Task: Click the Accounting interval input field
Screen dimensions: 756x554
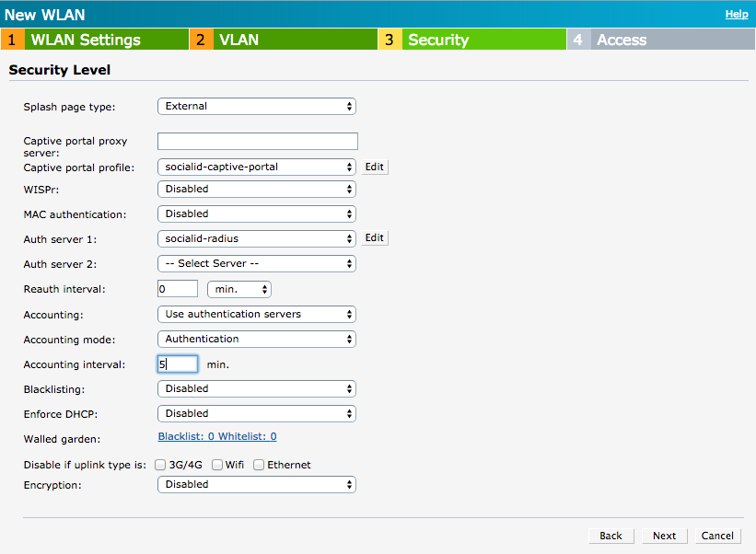Action: click(177, 364)
